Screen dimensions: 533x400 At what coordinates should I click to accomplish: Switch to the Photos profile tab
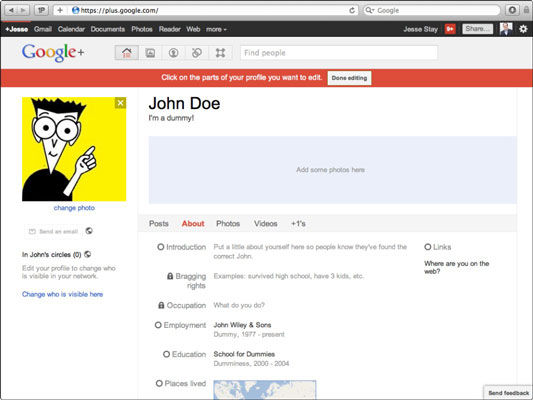point(228,224)
